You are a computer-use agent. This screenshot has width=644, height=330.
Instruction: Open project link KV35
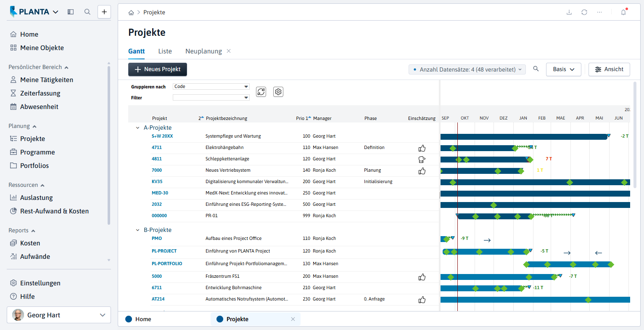point(157,181)
